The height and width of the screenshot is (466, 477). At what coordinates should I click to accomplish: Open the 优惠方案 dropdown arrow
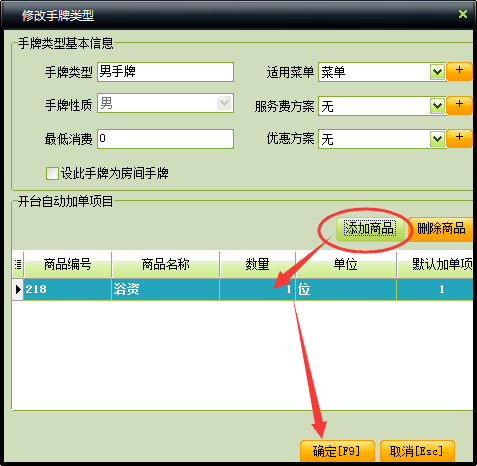tap(437, 139)
